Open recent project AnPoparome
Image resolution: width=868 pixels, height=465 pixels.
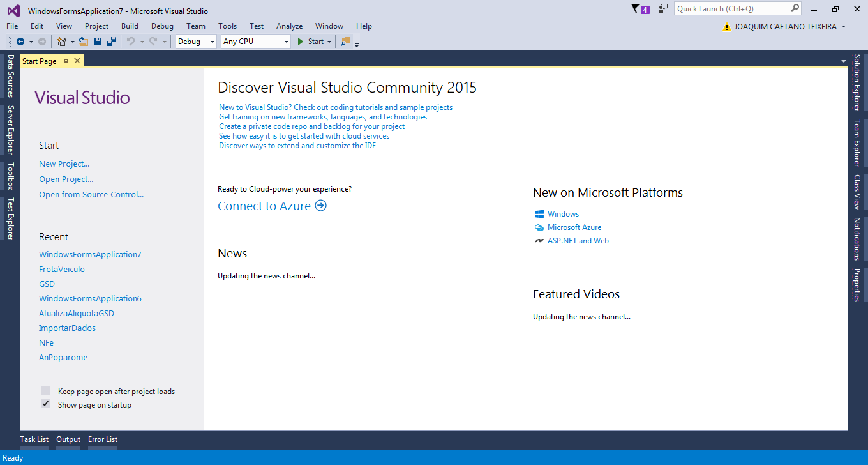tap(63, 358)
